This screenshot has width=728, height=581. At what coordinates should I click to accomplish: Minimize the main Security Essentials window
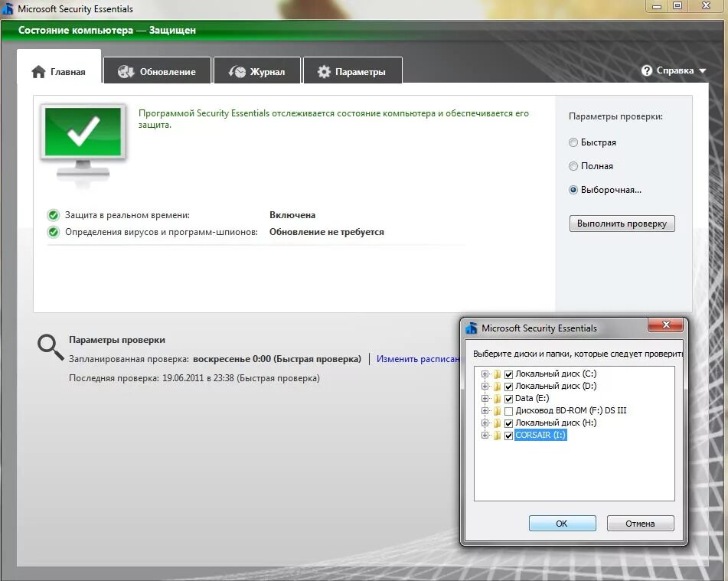coord(657,6)
